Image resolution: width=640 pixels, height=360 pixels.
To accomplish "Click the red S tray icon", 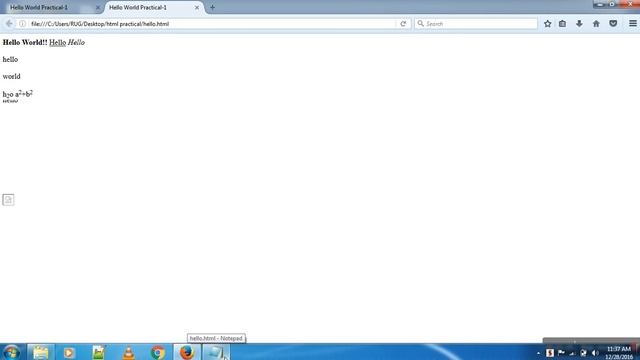I will (550, 353).
